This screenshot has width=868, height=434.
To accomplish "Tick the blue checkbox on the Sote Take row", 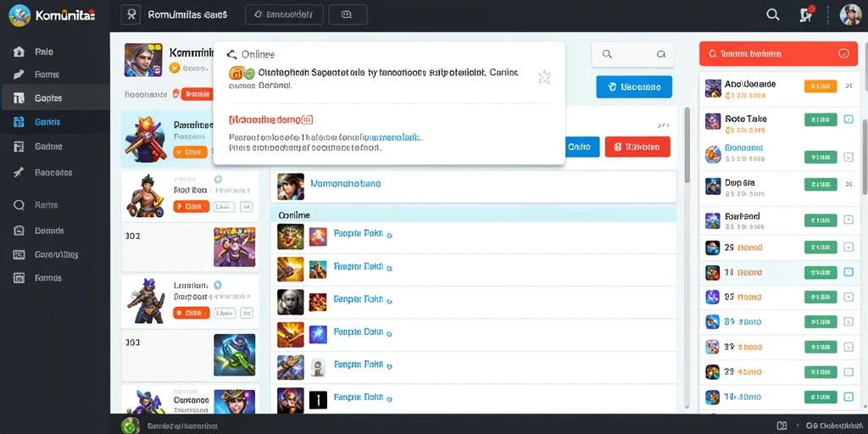I will [848, 119].
